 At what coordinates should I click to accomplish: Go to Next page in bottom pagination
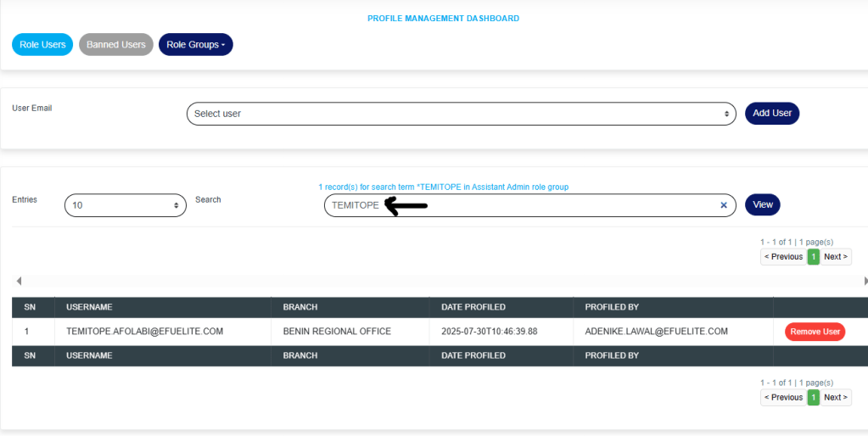836,397
